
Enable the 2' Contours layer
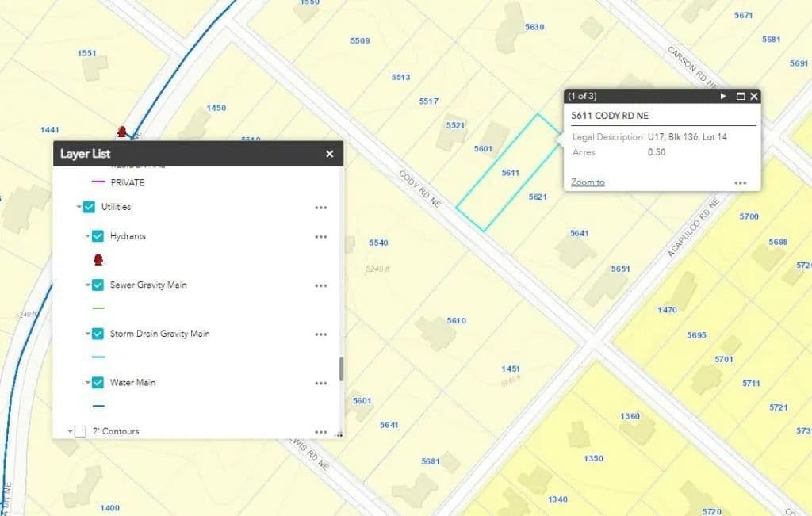pyautogui.click(x=80, y=431)
